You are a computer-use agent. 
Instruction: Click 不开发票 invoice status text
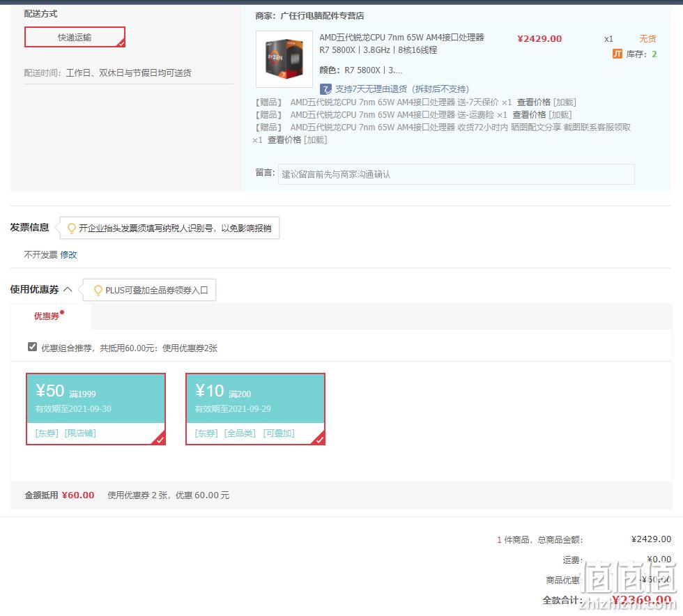[40, 255]
